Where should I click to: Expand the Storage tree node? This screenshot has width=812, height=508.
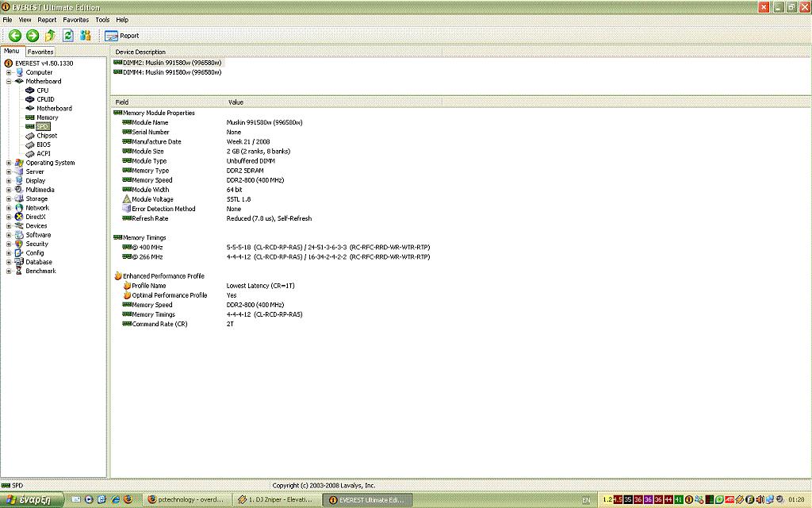(8, 199)
